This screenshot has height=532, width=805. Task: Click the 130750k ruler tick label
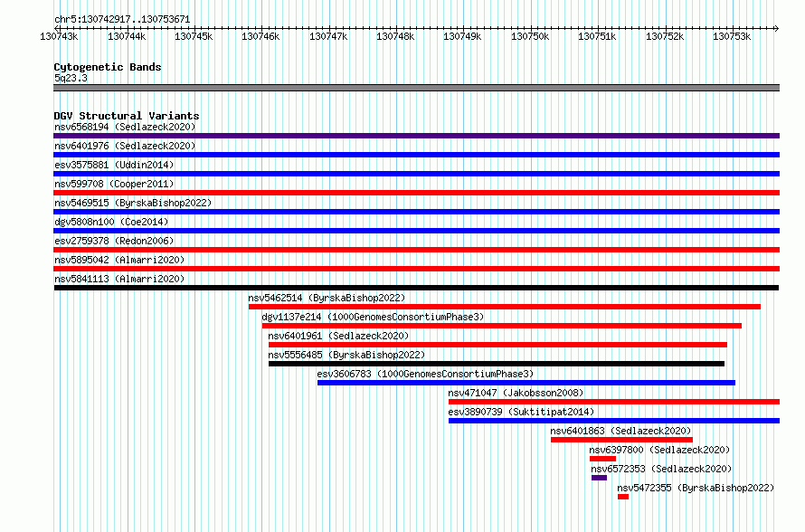530,36
